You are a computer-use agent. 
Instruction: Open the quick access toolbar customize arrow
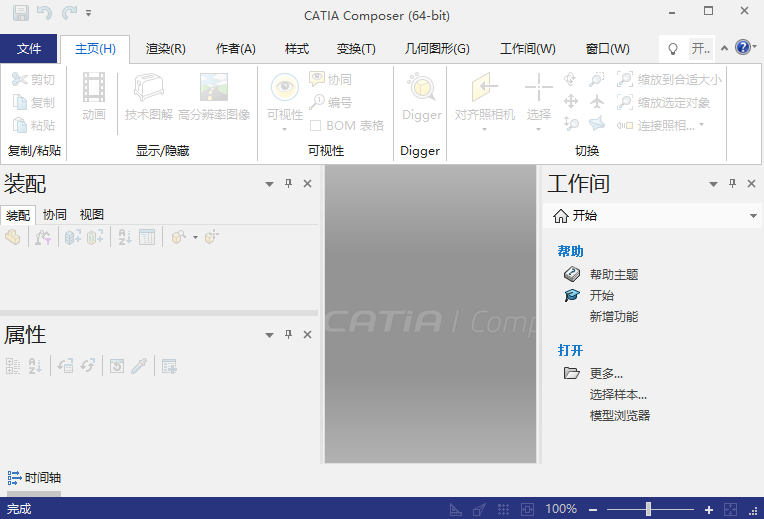pos(89,13)
